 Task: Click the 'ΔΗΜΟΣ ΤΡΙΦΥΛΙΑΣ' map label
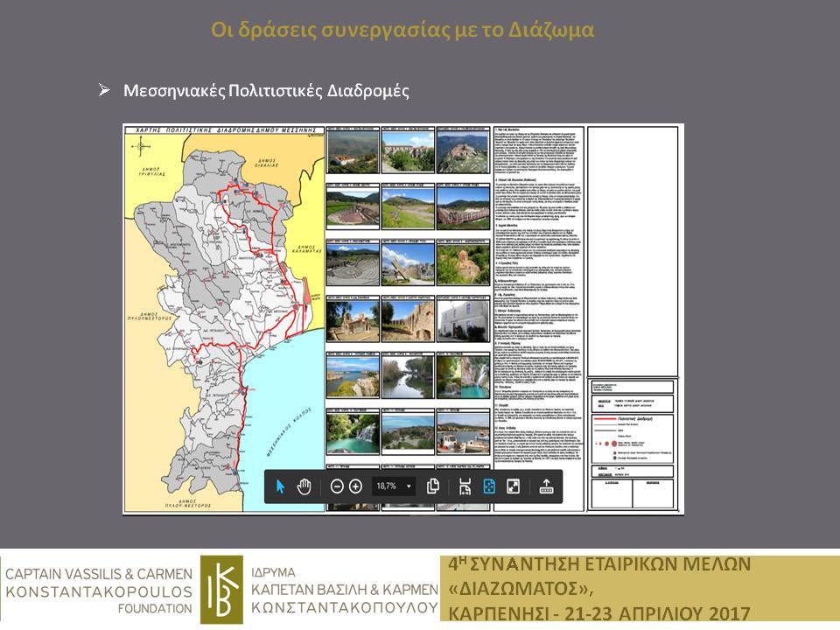[x=150, y=171]
